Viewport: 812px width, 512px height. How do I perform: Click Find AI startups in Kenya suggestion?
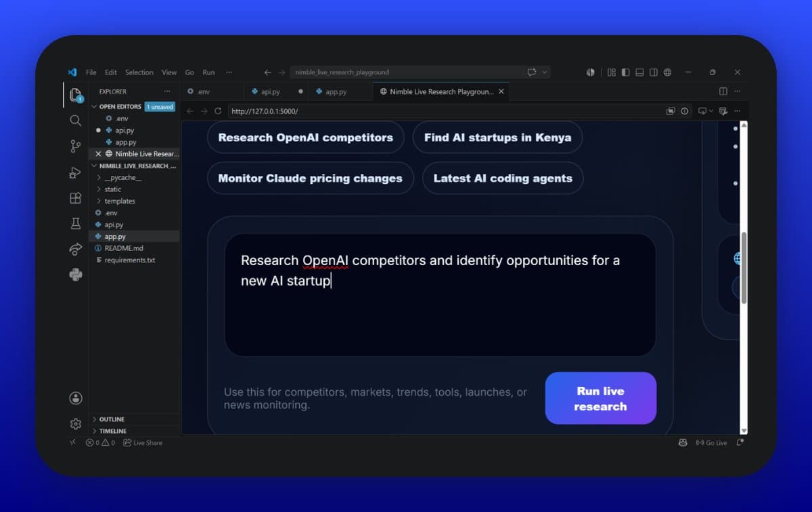pyautogui.click(x=497, y=137)
